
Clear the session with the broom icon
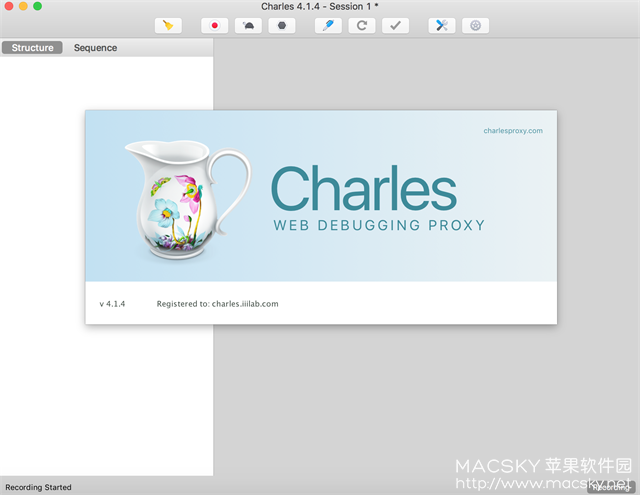(x=168, y=26)
